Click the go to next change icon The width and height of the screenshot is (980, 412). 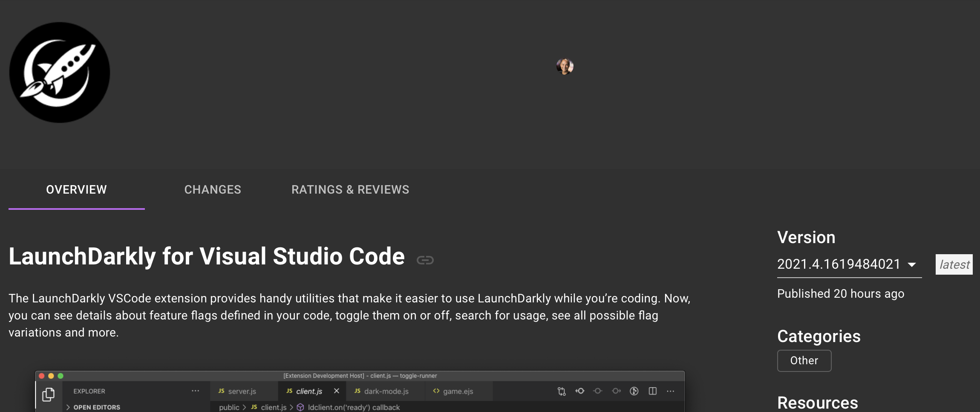(x=616, y=391)
